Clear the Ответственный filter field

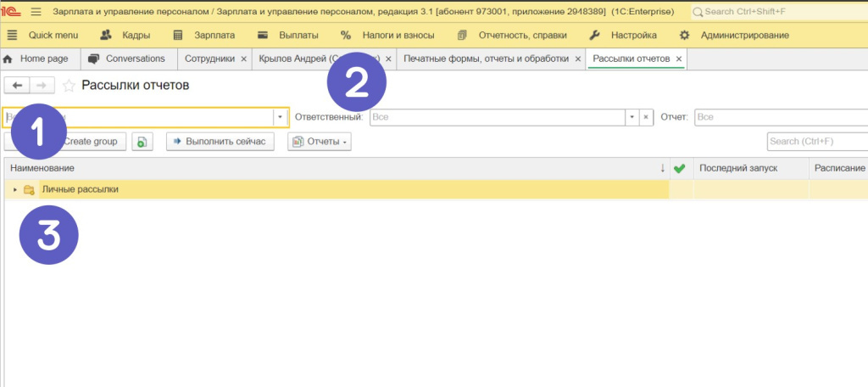click(x=645, y=117)
